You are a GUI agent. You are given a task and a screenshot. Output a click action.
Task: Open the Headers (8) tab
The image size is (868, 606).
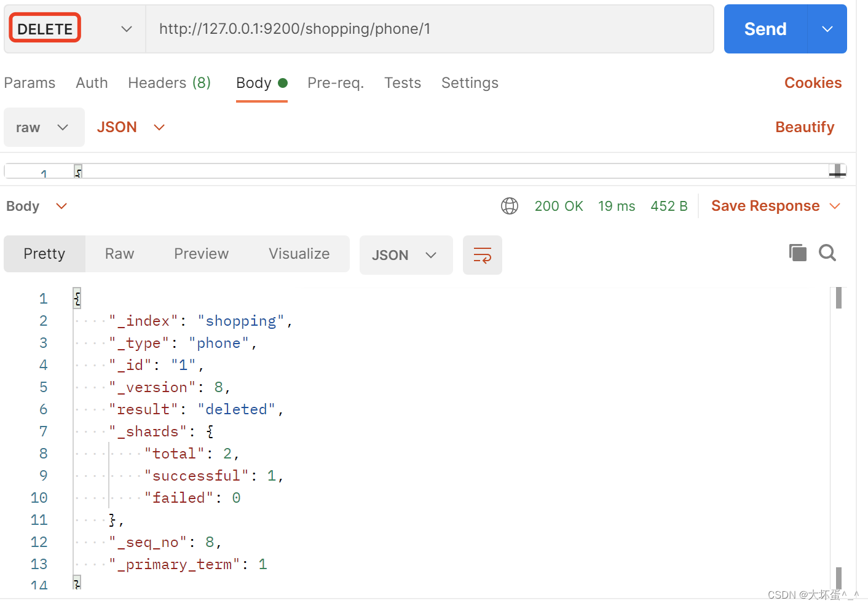[x=169, y=83]
